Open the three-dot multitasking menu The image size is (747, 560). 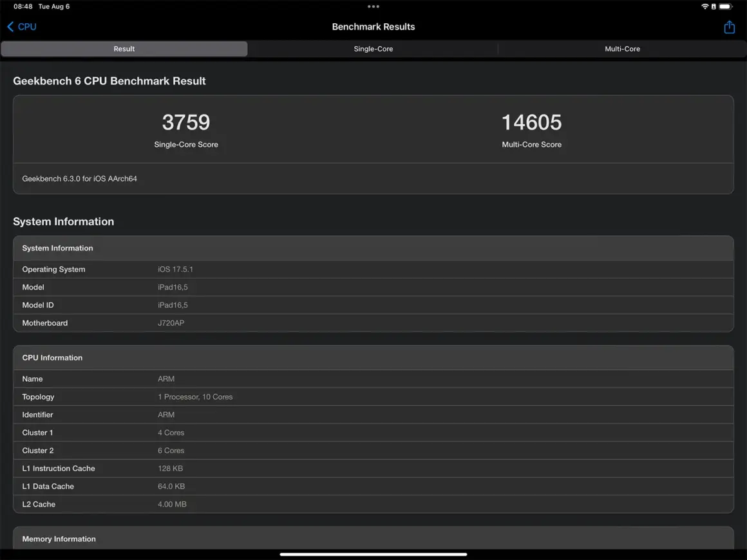click(x=373, y=6)
